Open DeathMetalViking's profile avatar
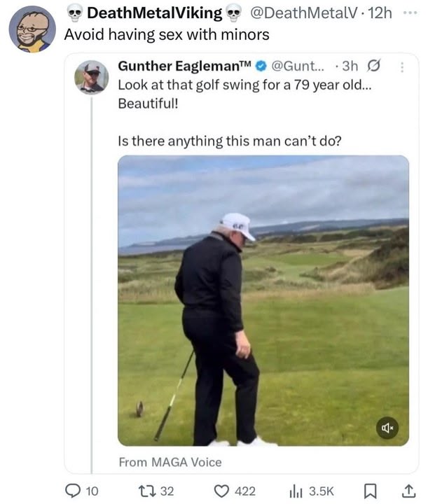The height and width of the screenshot is (504, 428). (x=32, y=29)
